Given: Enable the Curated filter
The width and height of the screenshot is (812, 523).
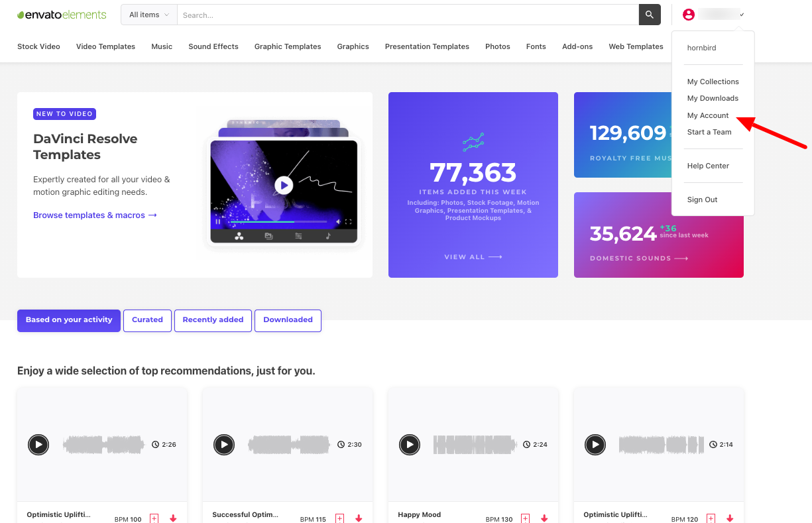Looking at the screenshot, I should pos(147,320).
